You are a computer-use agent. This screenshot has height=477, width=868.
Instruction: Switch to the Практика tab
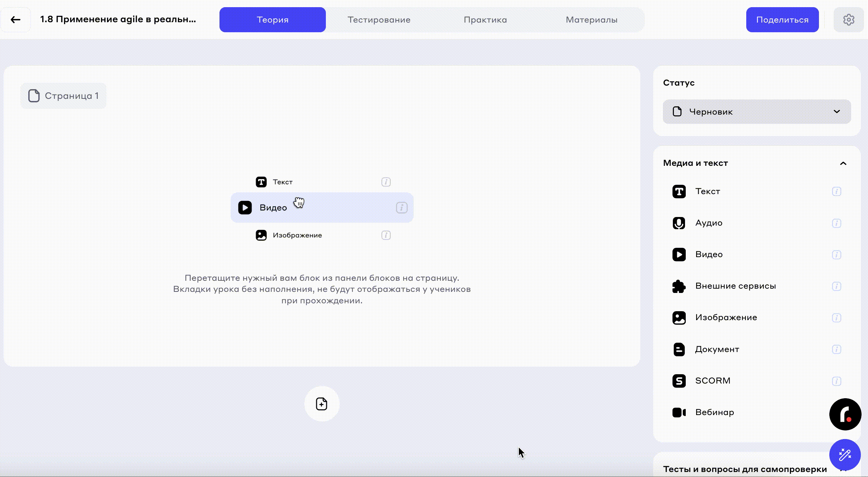[485, 20]
